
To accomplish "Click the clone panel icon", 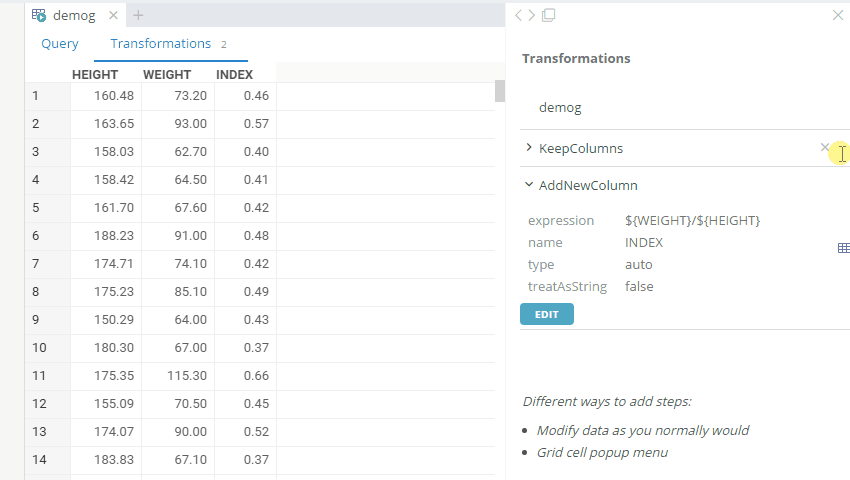I will pos(548,15).
